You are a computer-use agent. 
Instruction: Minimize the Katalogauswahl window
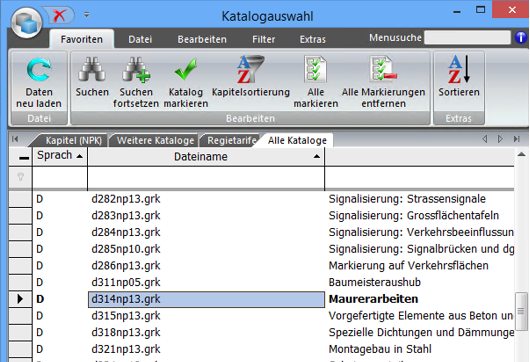point(457,11)
